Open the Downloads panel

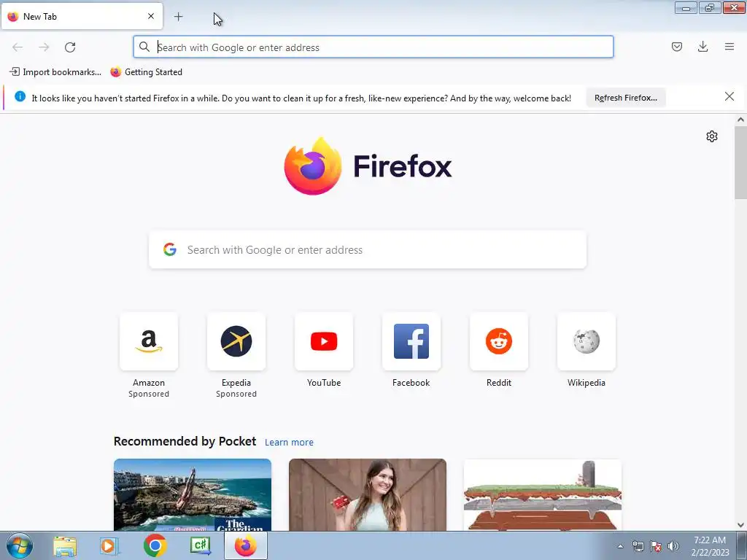(x=703, y=47)
